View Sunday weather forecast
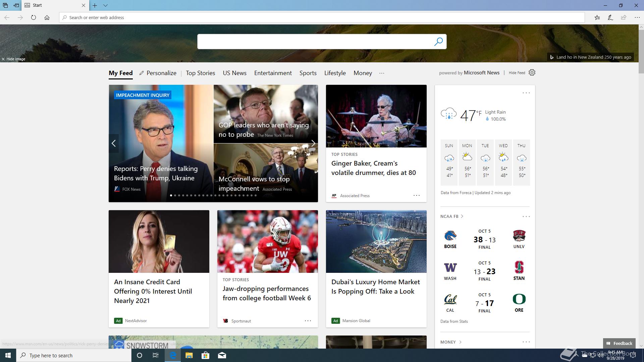The width and height of the screenshot is (644, 362). point(449,162)
